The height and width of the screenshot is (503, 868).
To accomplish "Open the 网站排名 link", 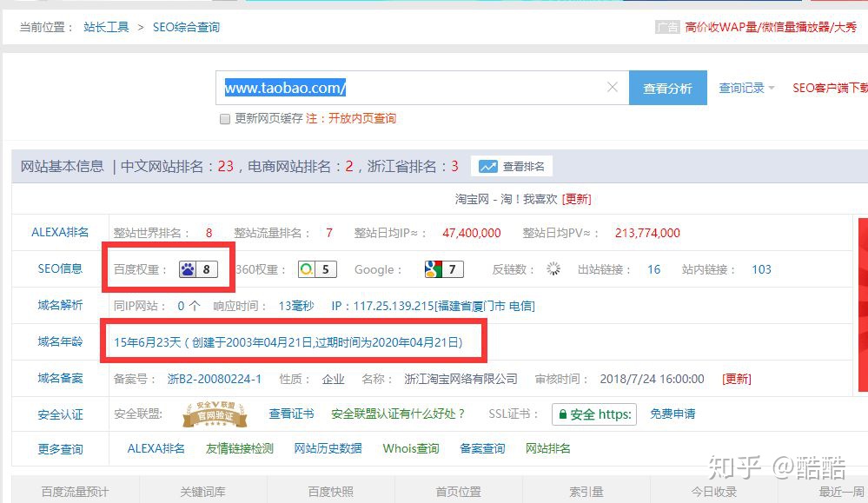I will [x=548, y=448].
